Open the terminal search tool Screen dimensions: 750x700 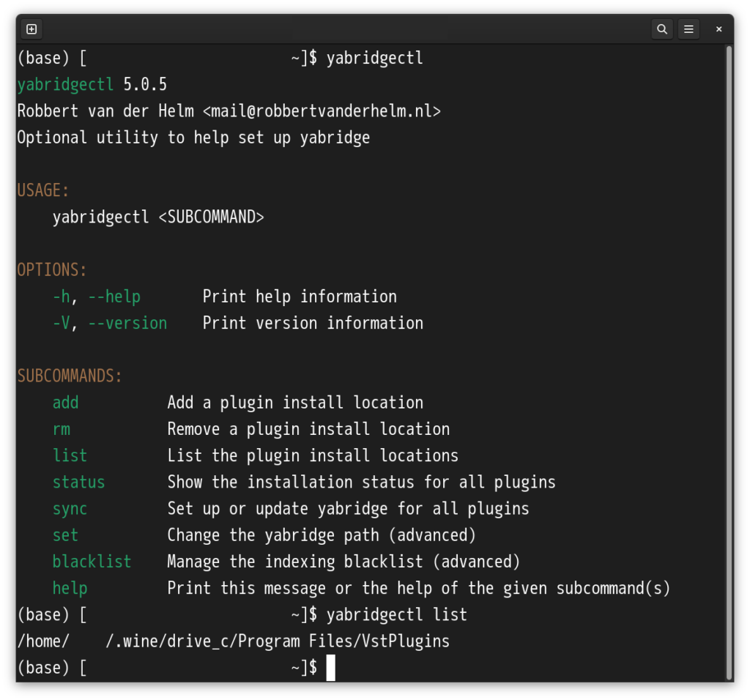[x=662, y=29]
